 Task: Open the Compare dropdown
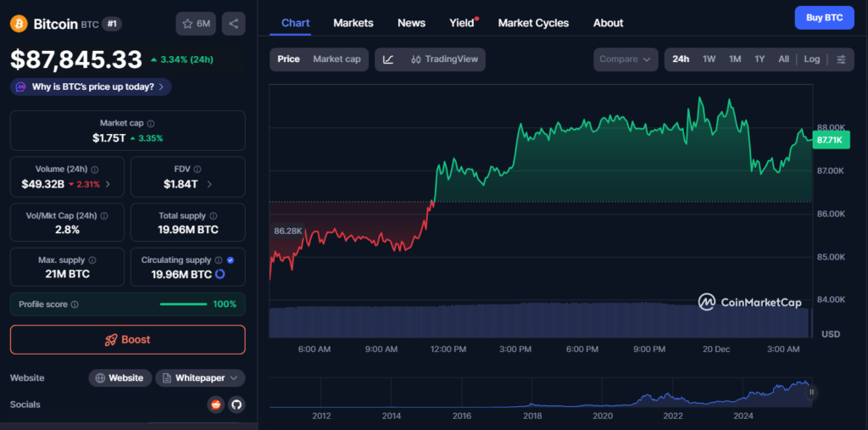click(x=626, y=59)
